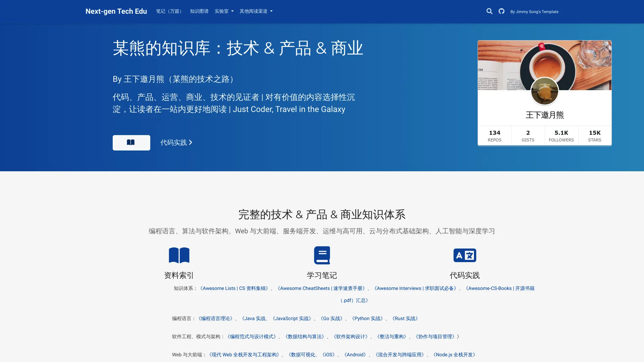Click the open book icon button
The image size is (644, 362).
tap(131, 143)
